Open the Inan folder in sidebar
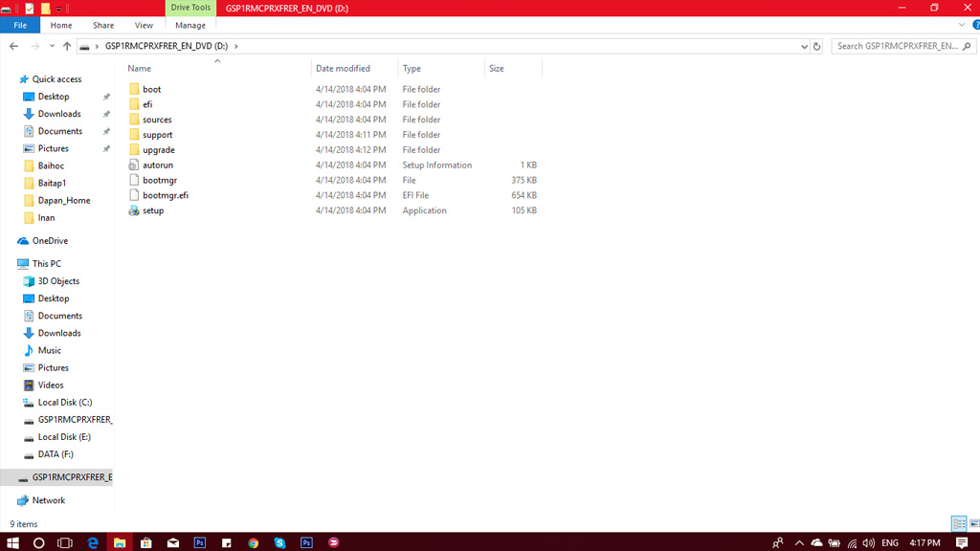The width and height of the screenshot is (980, 551). point(46,218)
